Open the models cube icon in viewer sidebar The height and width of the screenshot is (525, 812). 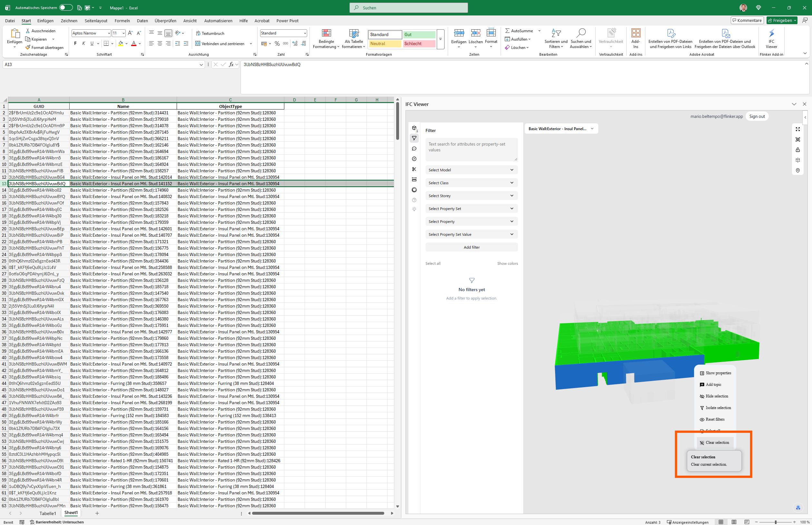pyautogui.click(x=414, y=128)
